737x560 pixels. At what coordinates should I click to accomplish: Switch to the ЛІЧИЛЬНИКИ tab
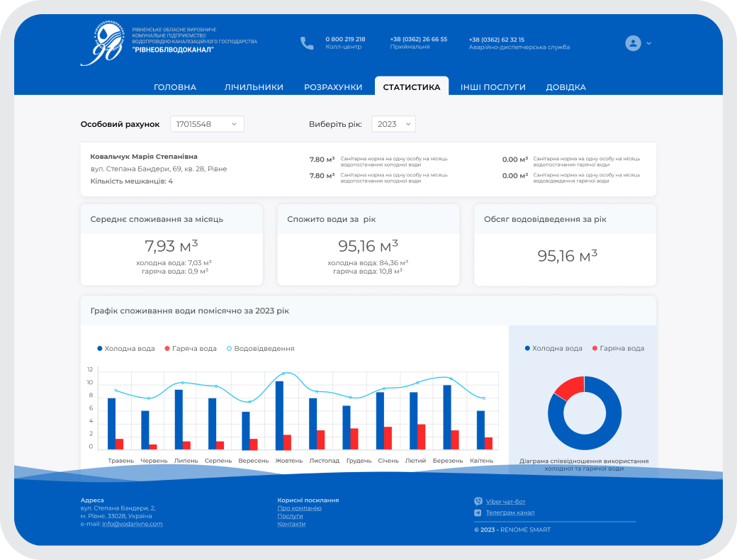(254, 87)
